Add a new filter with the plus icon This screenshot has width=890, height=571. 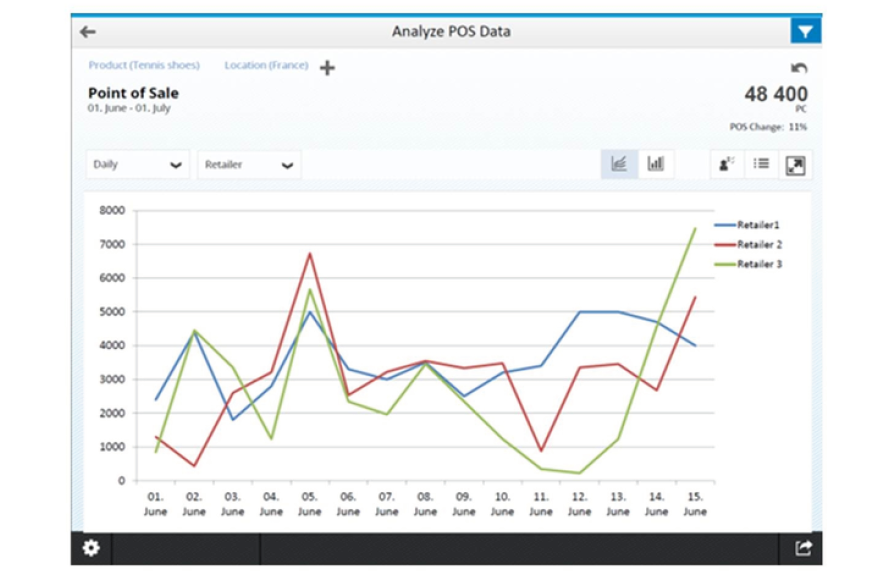[x=327, y=68]
